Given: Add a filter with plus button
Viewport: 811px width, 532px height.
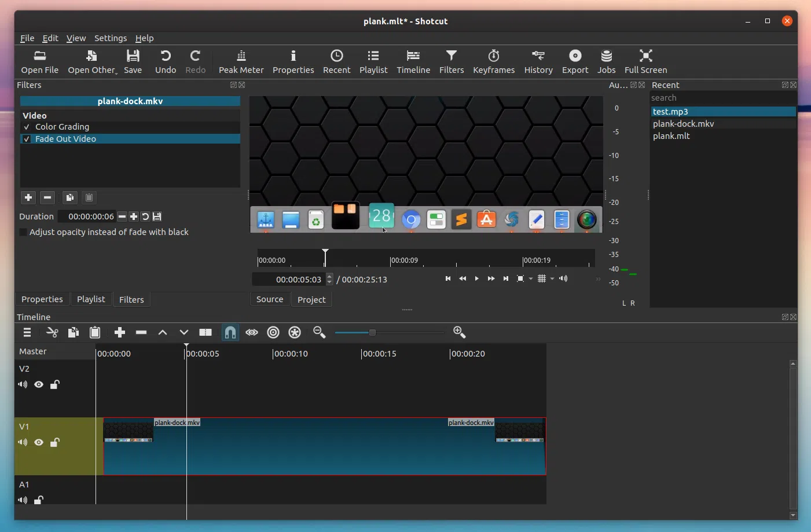Looking at the screenshot, I should [x=28, y=197].
